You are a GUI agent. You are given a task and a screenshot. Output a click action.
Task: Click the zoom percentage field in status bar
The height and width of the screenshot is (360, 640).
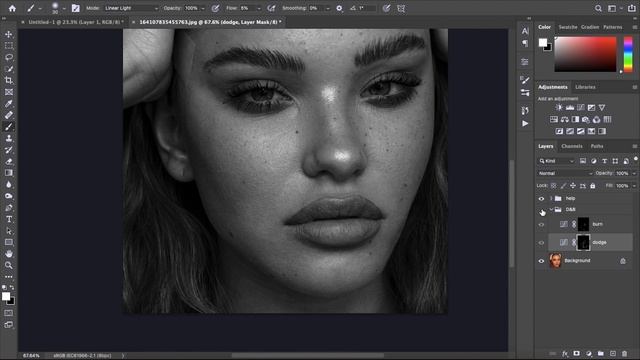(31, 356)
